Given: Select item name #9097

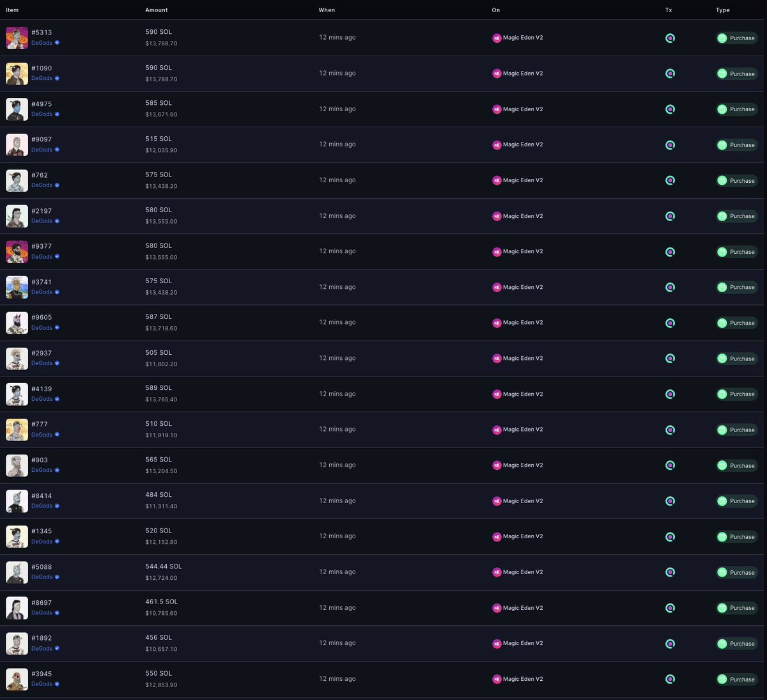Looking at the screenshot, I should click(42, 139).
